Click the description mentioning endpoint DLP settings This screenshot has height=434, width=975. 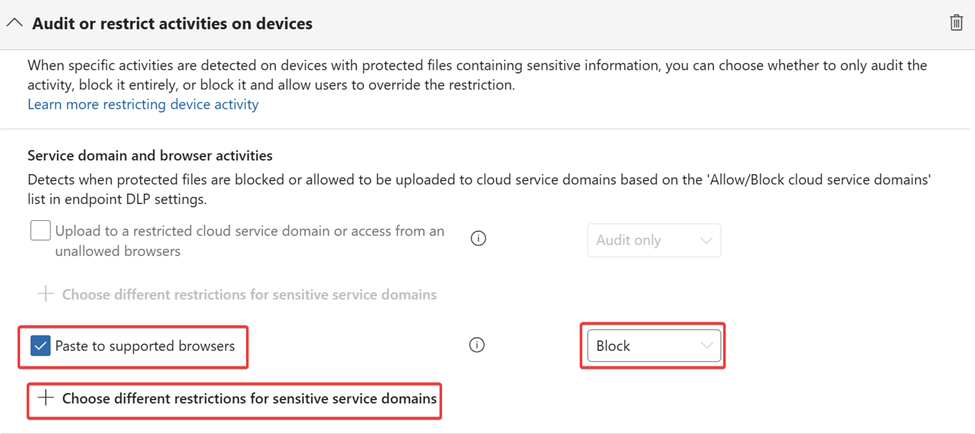click(479, 189)
